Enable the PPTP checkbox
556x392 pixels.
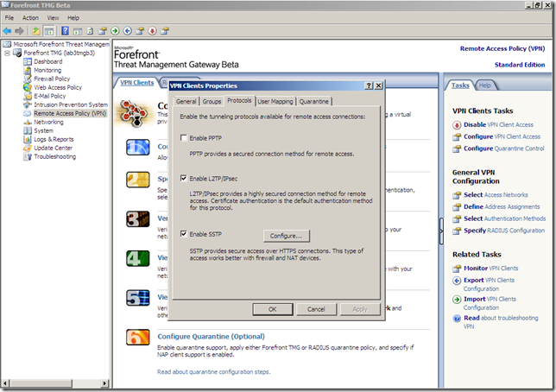click(x=184, y=137)
